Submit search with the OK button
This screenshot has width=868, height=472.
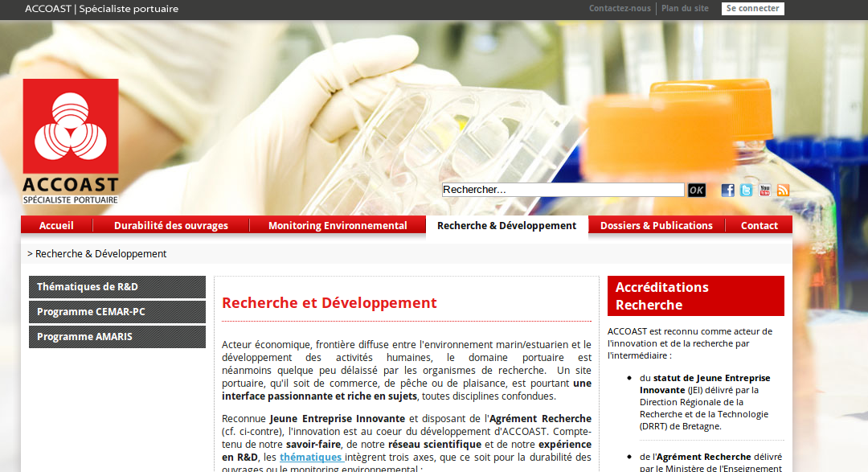point(696,190)
